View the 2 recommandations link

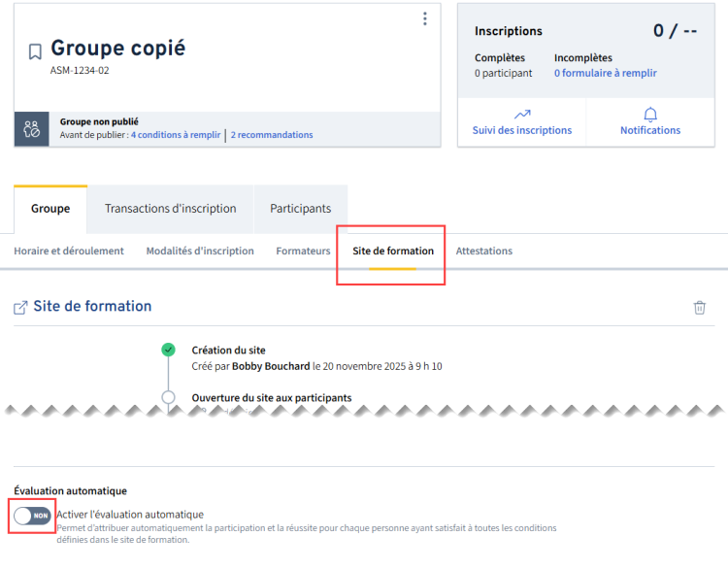point(272,135)
